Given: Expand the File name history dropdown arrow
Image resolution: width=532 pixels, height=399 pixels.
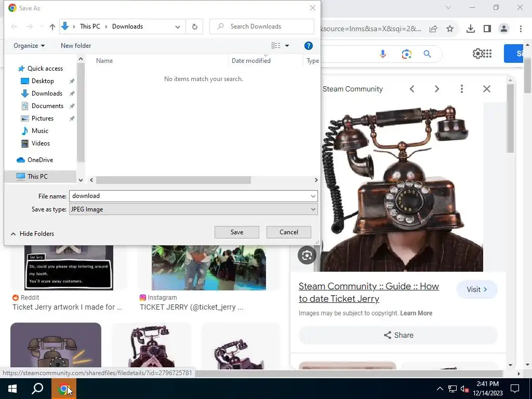Looking at the screenshot, I should pos(313,196).
